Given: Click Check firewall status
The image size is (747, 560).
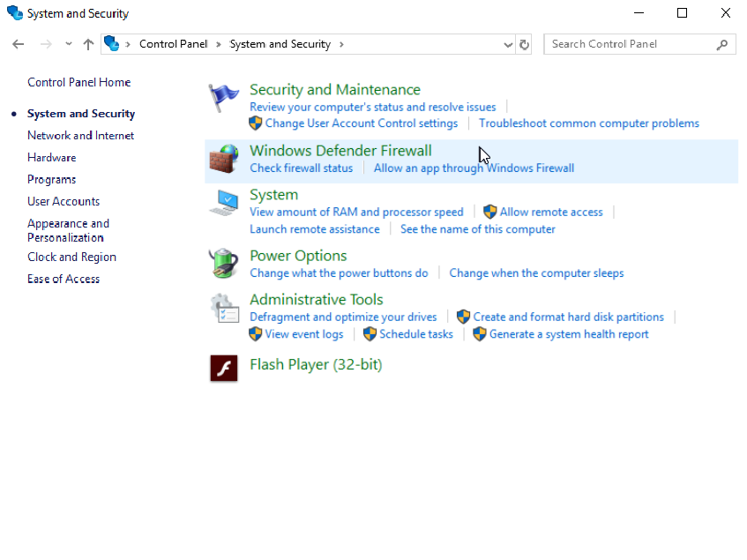Looking at the screenshot, I should [x=301, y=168].
